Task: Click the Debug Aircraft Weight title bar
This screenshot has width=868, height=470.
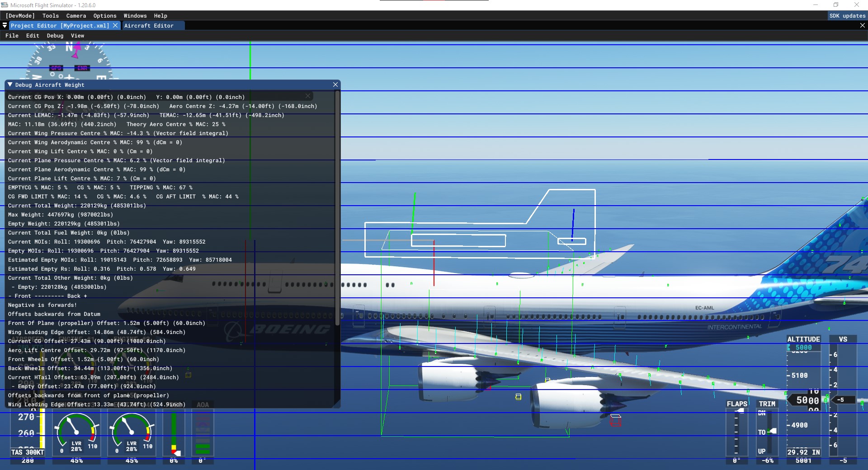Action: (172, 85)
